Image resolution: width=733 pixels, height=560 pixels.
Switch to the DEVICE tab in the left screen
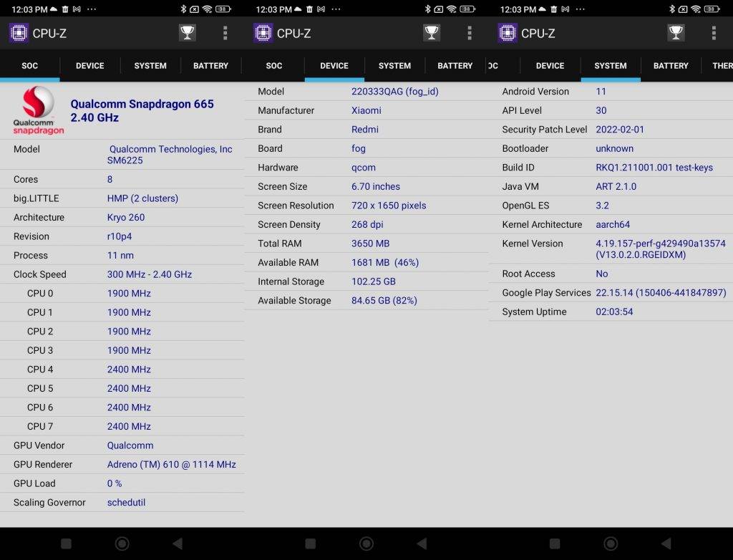(89, 66)
